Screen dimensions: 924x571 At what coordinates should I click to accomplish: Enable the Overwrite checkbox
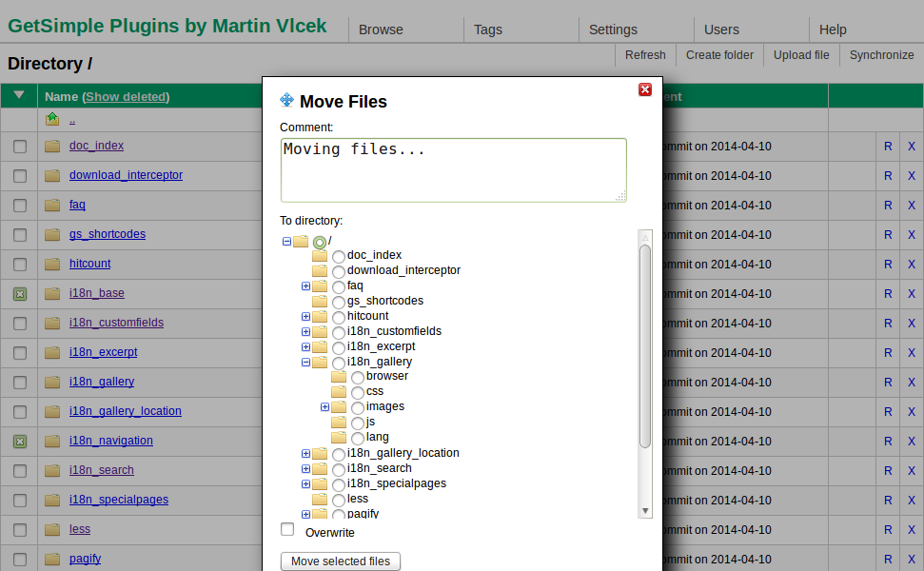287,529
